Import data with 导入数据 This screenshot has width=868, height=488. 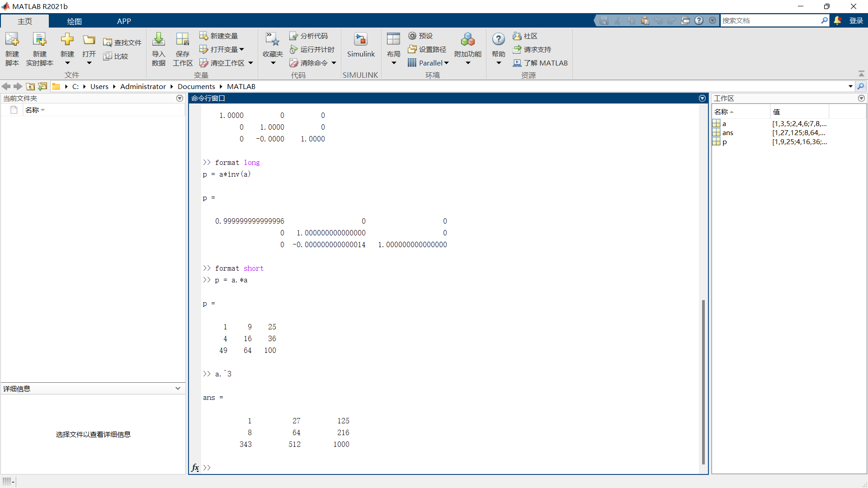point(158,49)
